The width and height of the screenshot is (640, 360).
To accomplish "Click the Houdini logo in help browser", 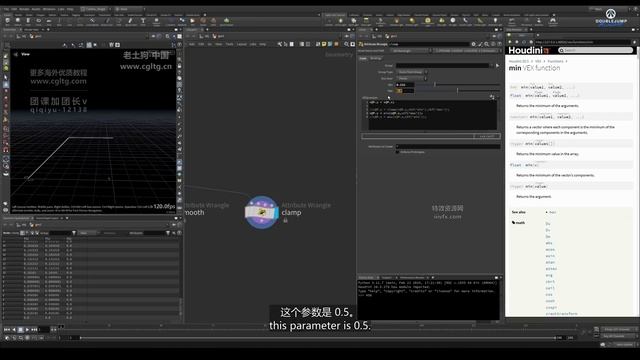I will (529, 50).
